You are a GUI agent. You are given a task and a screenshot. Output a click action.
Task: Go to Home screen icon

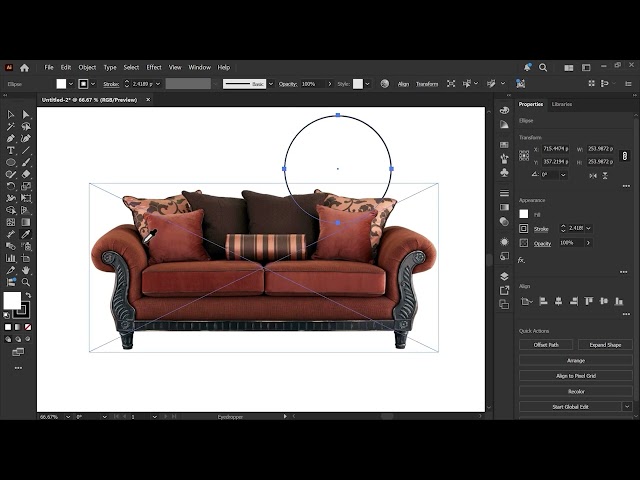24,68
